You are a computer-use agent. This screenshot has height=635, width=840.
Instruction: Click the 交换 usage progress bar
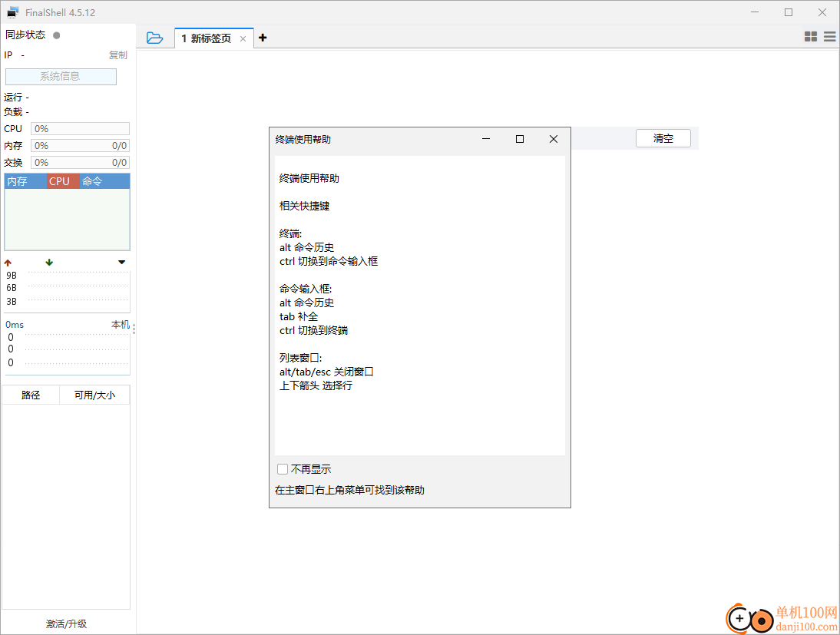tap(81, 162)
